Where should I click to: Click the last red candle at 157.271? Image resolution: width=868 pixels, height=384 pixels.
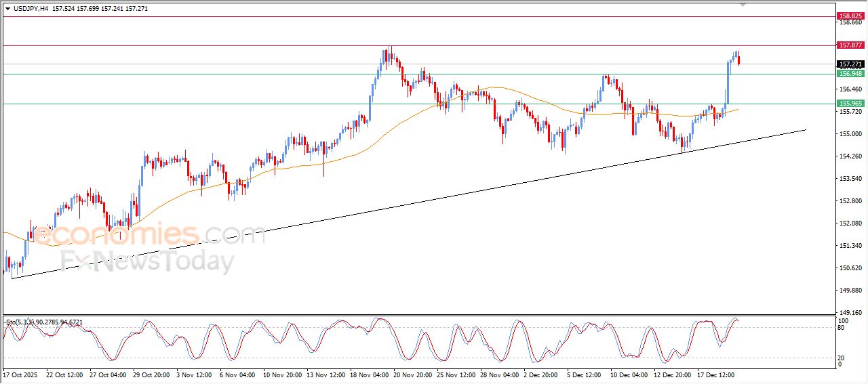pyautogui.click(x=738, y=61)
